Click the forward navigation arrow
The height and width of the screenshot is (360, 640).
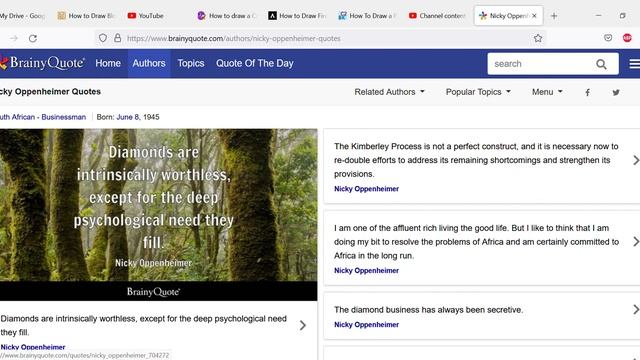14,38
